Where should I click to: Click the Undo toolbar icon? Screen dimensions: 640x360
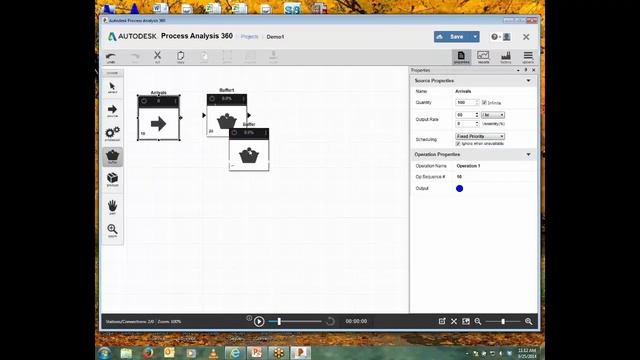[x=111, y=58]
